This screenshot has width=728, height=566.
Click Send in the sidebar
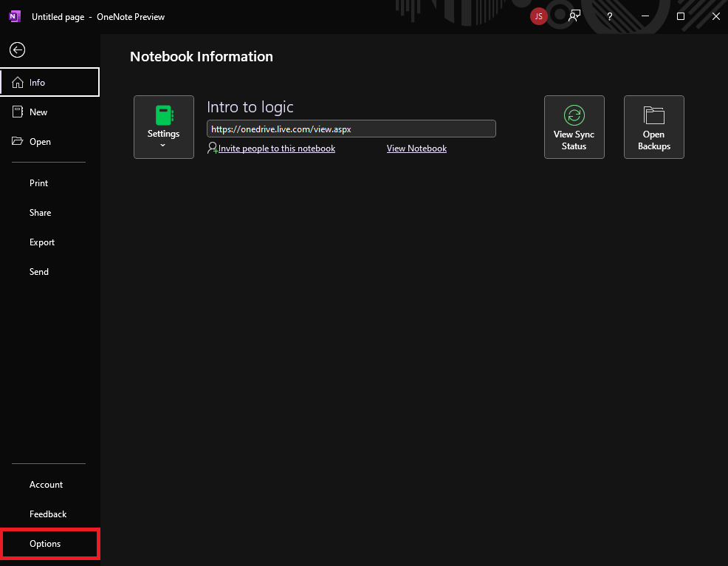click(39, 272)
